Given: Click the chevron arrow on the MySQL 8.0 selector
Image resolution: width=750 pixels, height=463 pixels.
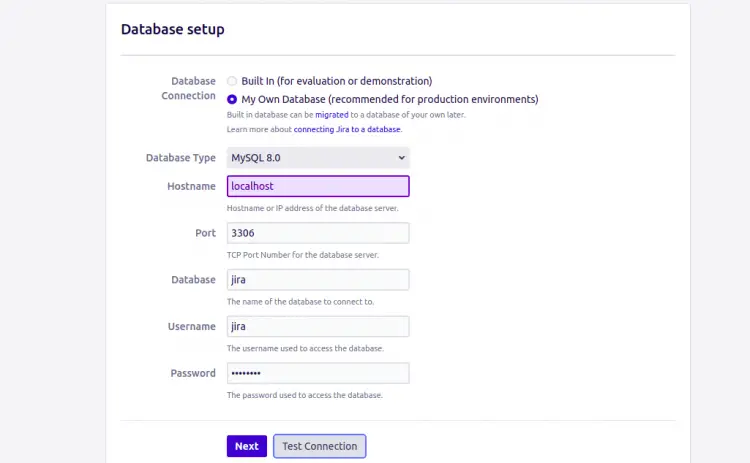Looking at the screenshot, I should pos(401,158).
